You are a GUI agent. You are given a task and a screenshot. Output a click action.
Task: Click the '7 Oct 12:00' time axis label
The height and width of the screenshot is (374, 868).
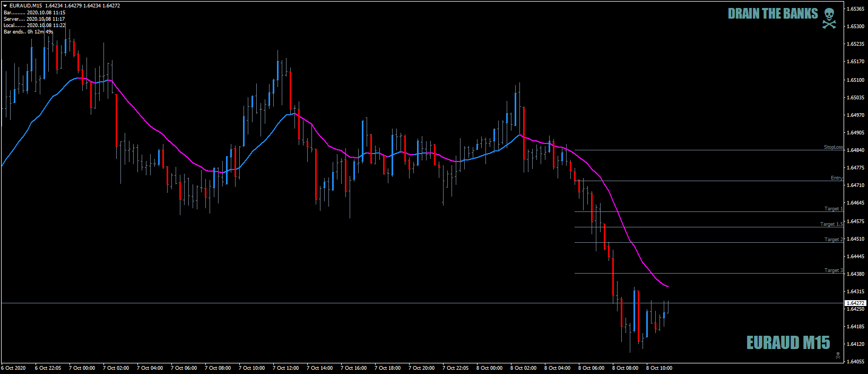285,368
